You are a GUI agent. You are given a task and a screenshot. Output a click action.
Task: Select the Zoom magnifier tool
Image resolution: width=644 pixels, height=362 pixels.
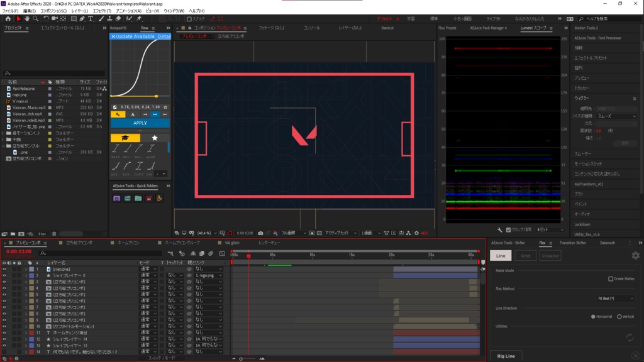[36, 19]
